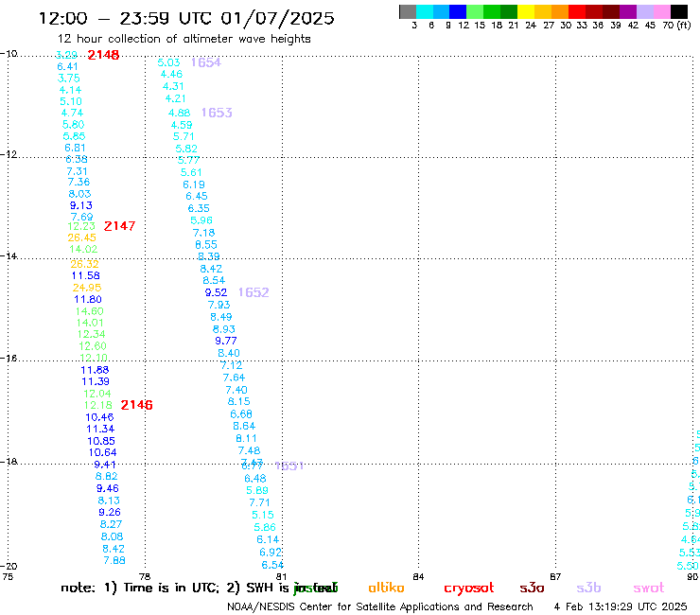This screenshot has width=700, height=615.
Task: Select the red pass number 2147
Action: pyautogui.click(x=119, y=226)
